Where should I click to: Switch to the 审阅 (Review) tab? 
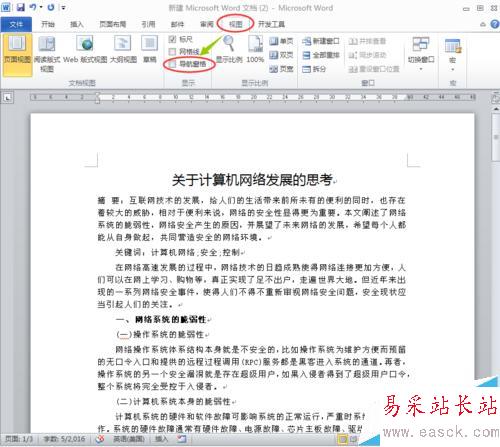click(x=206, y=24)
